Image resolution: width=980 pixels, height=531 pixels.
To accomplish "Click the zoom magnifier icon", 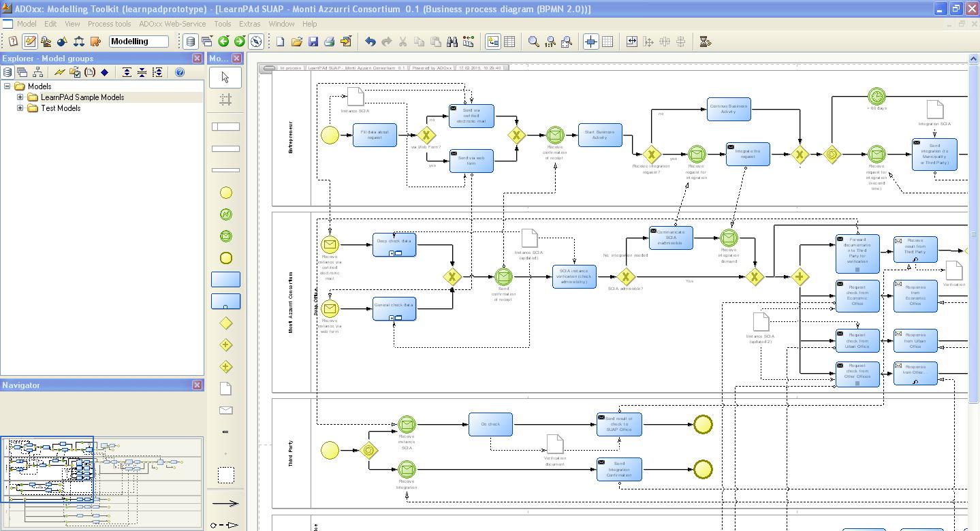I will point(534,42).
